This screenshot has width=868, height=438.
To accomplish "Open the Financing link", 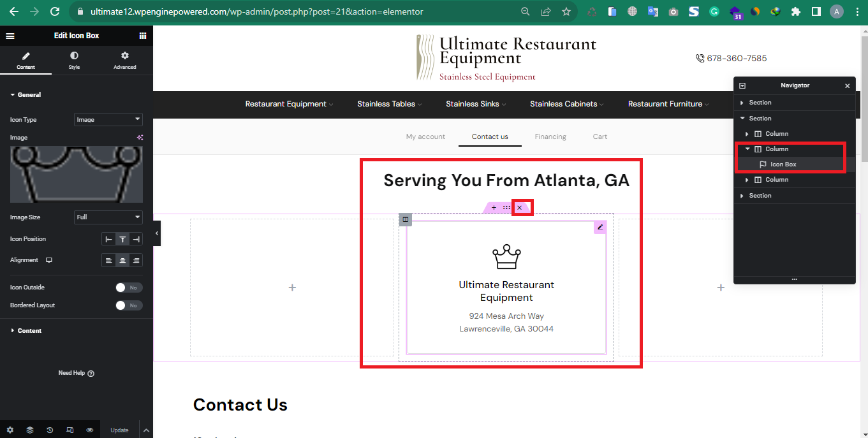I will (550, 136).
